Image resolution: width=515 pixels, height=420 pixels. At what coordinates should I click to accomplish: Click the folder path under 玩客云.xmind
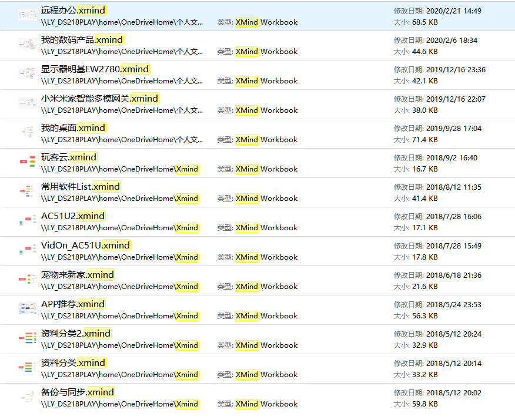coord(120,169)
